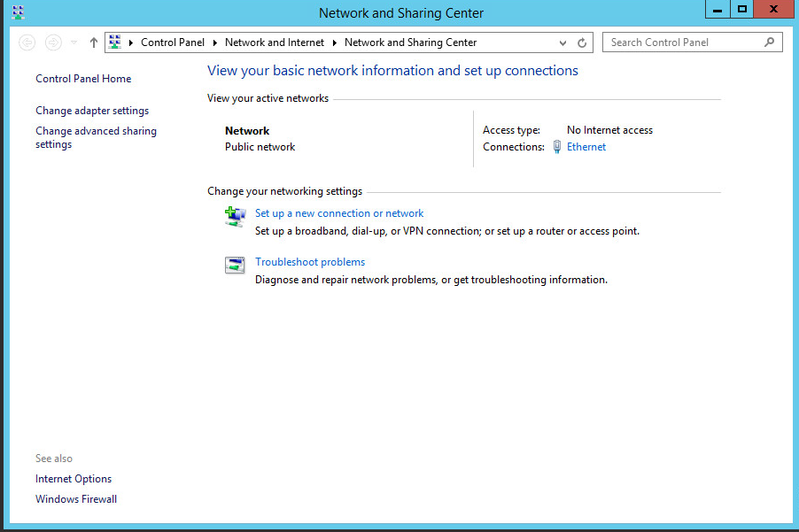Click the Ethernet connection plug icon

click(557, 147)
